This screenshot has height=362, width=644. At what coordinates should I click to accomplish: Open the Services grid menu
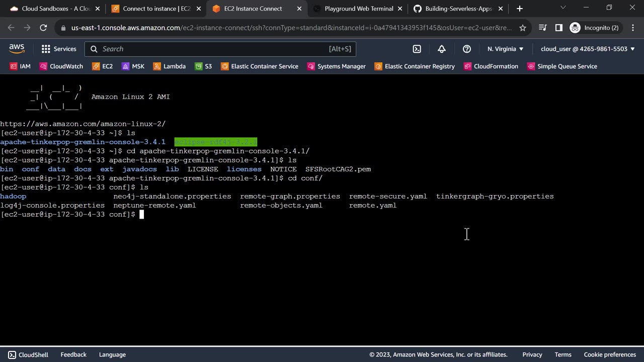click(59, 49)
